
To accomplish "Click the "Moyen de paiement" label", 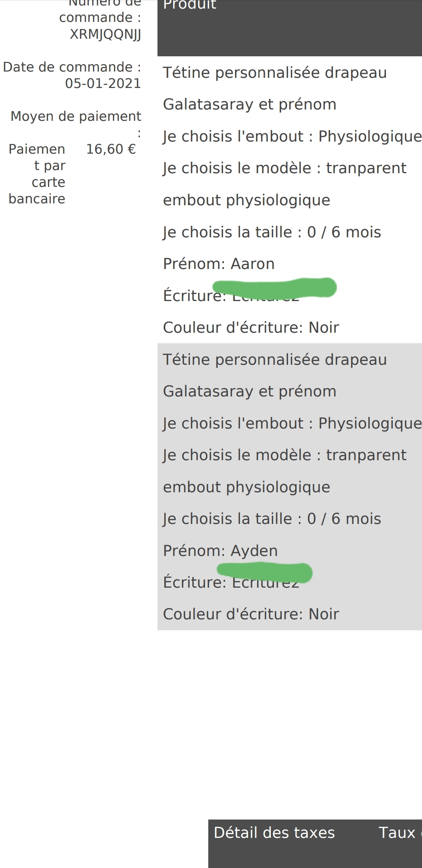I will [x=76, y=116].
